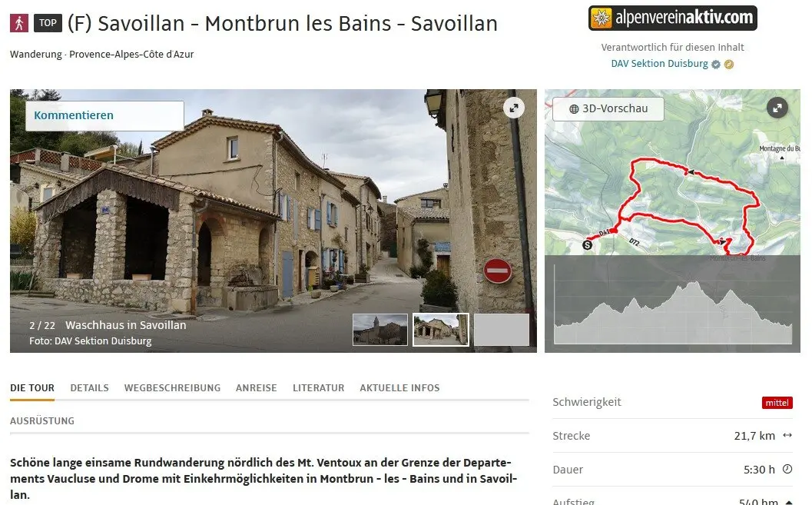This screenshot has height=505, width=812.
Task: Click the gold partner badge icon
Action: coord(729,65)
